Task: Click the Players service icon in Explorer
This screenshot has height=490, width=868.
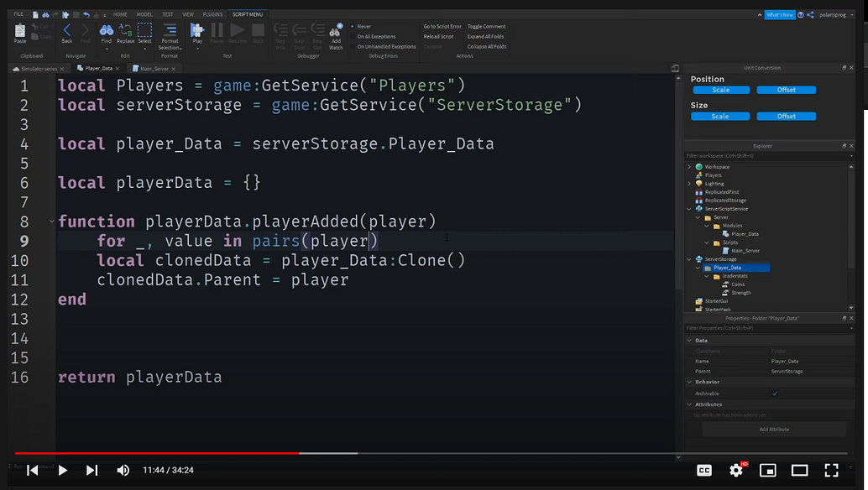Action: [699, 175]
